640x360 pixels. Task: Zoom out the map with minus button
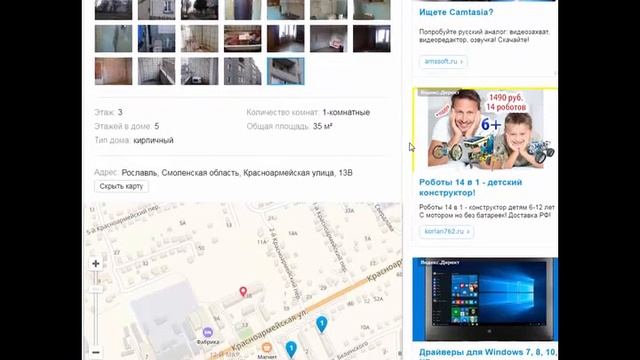coord(96,352)
